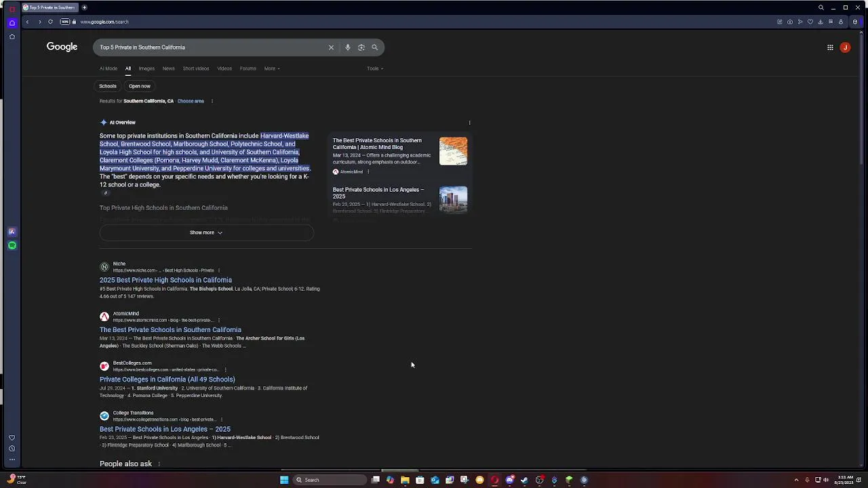Apply the Schools filter chip
Image resolution: width=868 pixels, height=488 pixels.
click(108, 86)
